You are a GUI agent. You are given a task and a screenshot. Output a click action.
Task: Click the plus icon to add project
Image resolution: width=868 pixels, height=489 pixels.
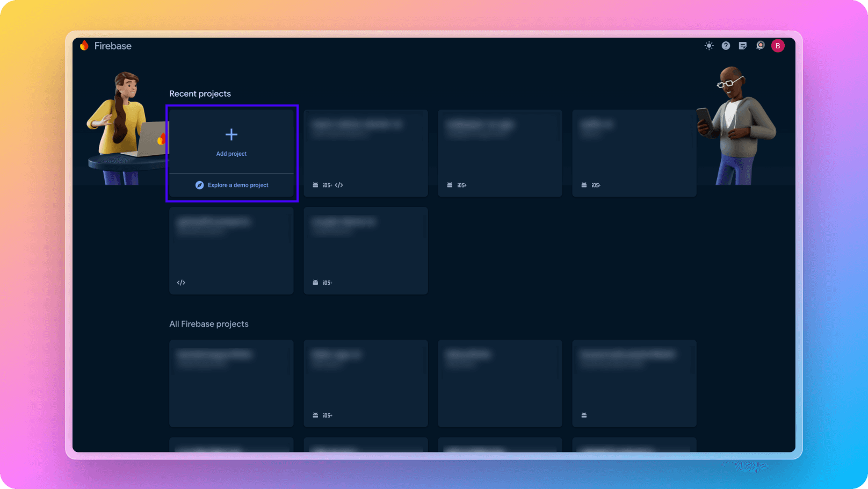pos(232,134)
